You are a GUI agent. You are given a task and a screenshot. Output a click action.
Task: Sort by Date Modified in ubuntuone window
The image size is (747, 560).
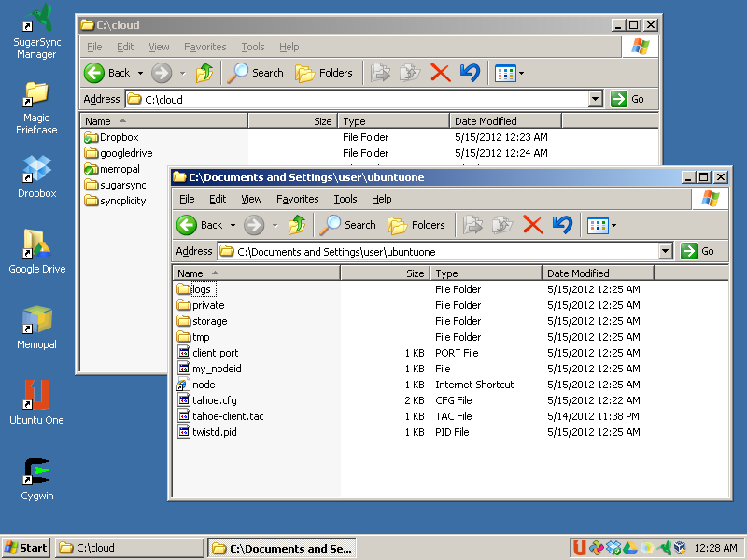click(598, 273)
